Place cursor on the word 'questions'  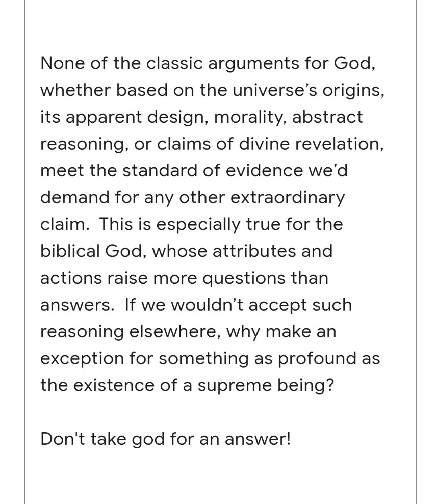243,278
